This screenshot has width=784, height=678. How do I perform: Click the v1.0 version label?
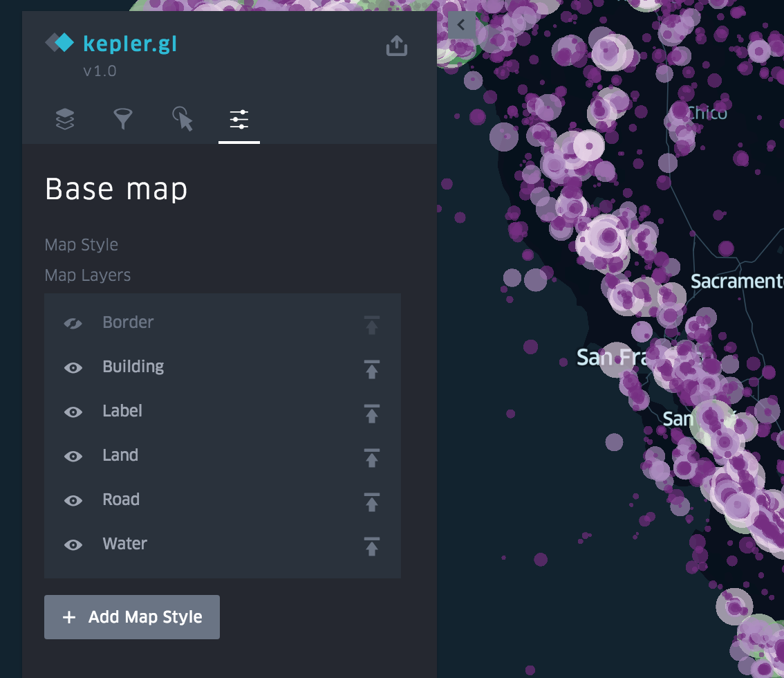point(99,71)
